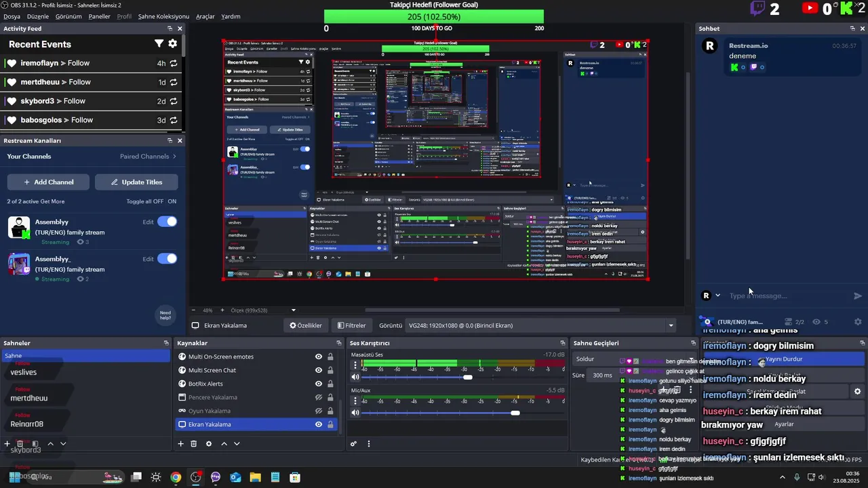868x488 pixels.
Task: Replay the babosgolos follow alert
Action: (174, 120)
